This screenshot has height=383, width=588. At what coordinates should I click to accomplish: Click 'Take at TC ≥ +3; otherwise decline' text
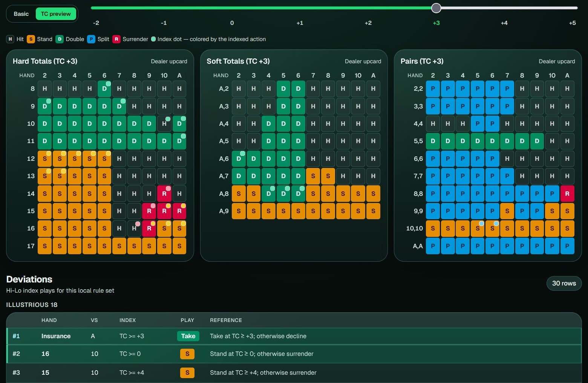[x=258, y=336]
